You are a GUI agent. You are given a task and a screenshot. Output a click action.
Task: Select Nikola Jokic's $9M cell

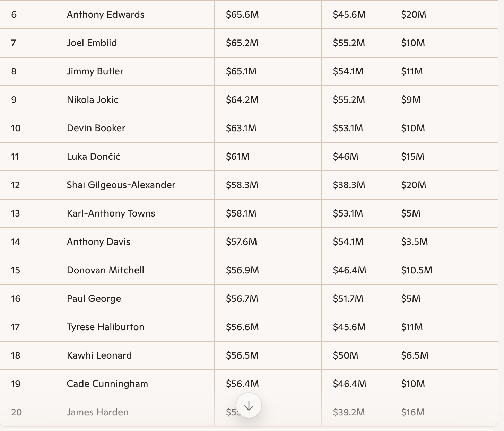(x=411, y=100)
